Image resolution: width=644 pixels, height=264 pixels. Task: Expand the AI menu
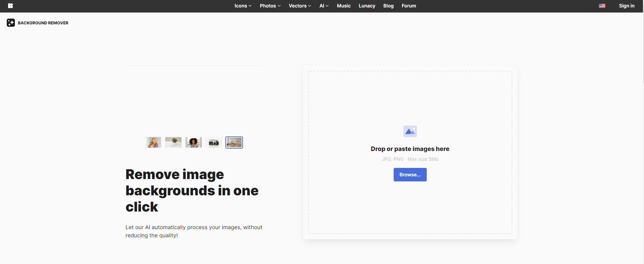[x=324, y=6]
